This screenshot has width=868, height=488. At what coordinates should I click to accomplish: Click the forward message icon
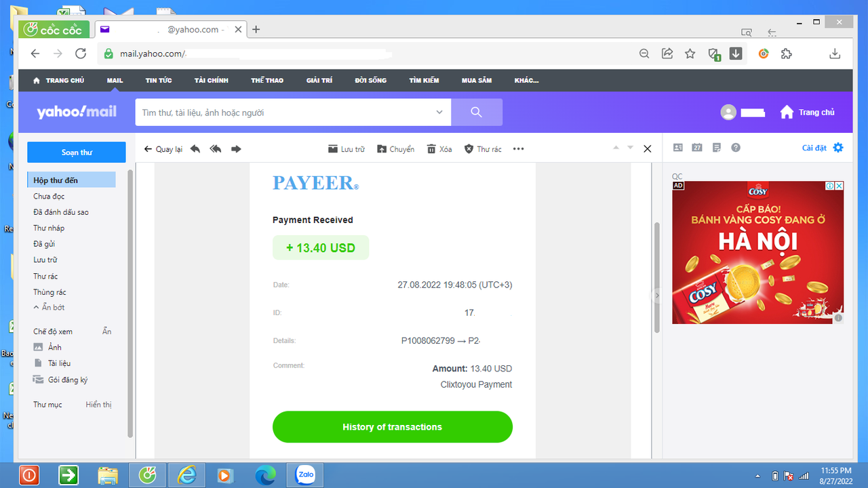[236, 149]
